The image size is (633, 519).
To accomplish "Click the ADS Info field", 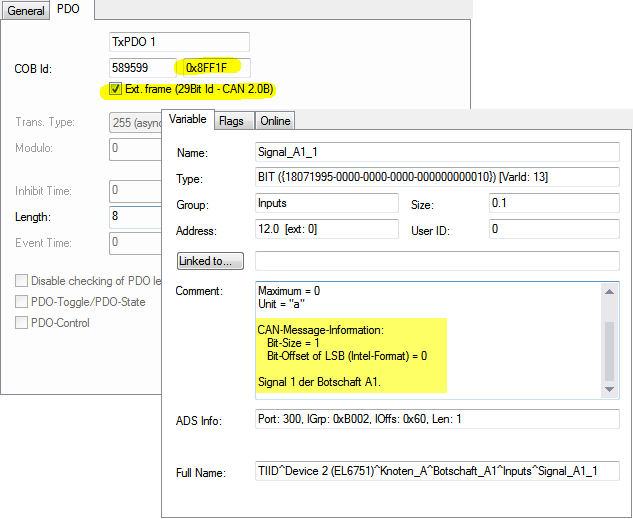I will [437, 419].
